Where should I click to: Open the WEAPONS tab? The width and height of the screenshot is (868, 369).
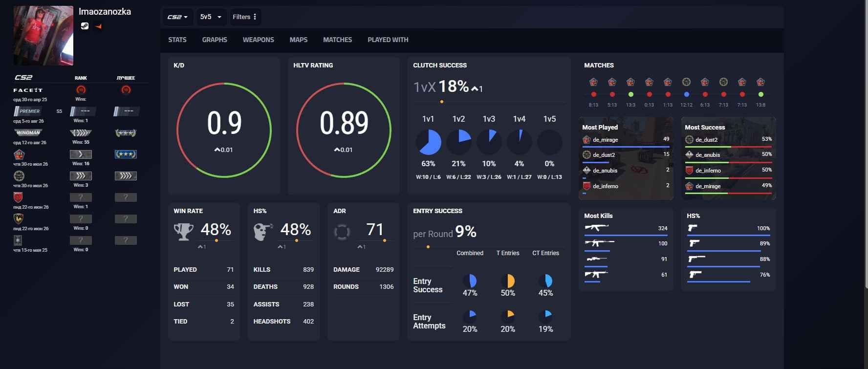point(259,40)
